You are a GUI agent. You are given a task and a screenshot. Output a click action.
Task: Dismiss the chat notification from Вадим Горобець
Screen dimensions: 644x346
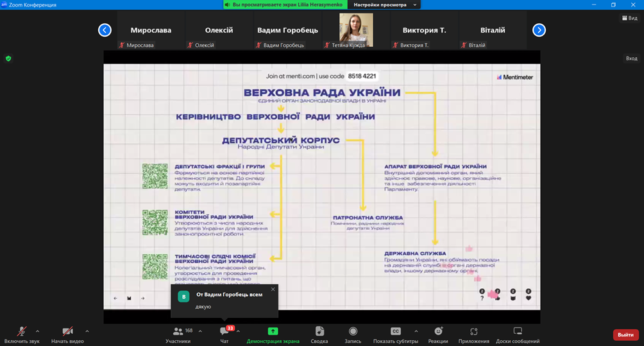click(x=273, y=290)
